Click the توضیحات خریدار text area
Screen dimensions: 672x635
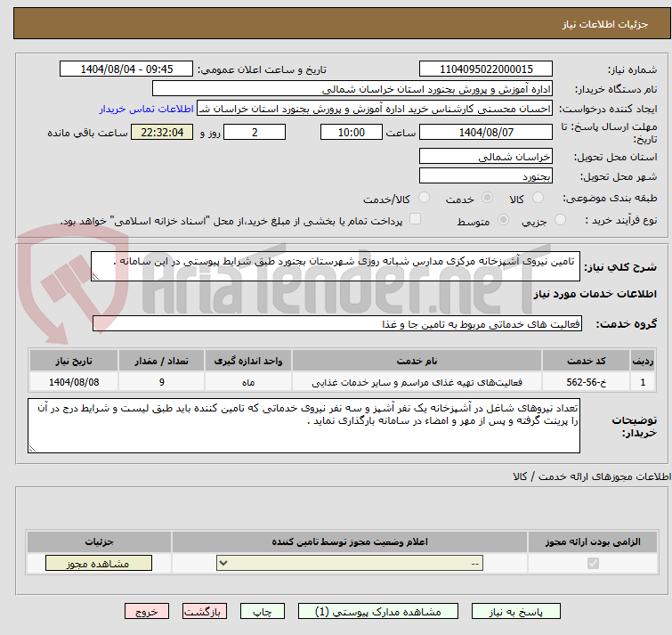304,426
